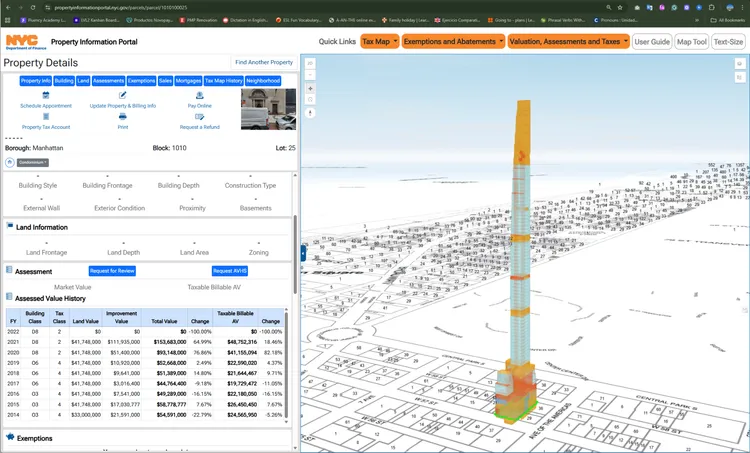Click the Pay Online icon
Image resolution: width=750 pixels, height=453 pixels.
coord(199,95)
